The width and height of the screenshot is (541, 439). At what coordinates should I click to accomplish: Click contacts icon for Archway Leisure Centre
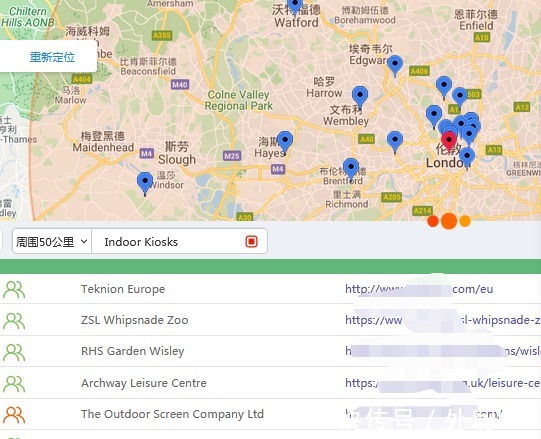coord(14,384)
